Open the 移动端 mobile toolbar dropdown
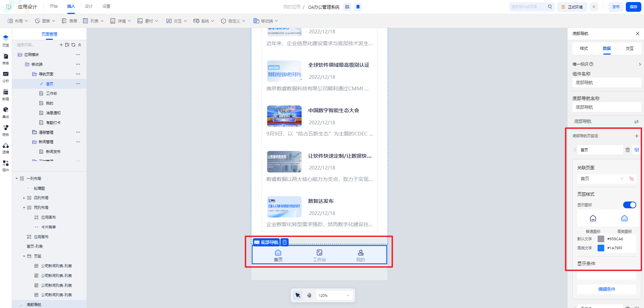Screen dimensions: 644x308 coord(266,21)
